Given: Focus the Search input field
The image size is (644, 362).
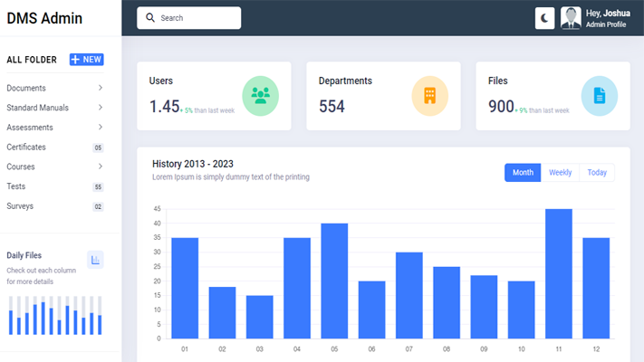Looking at the screenshot, I should click(x=189, y=18).
